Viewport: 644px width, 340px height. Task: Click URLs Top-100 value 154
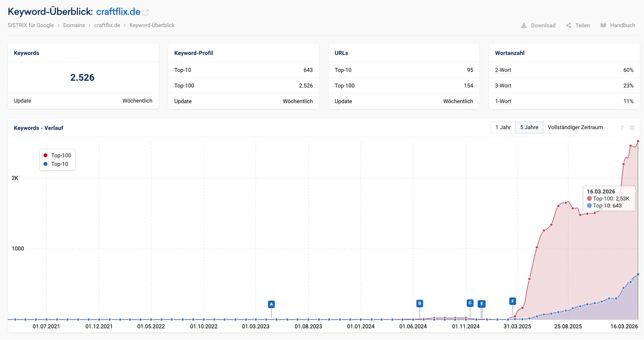click(x=469, y=86)
